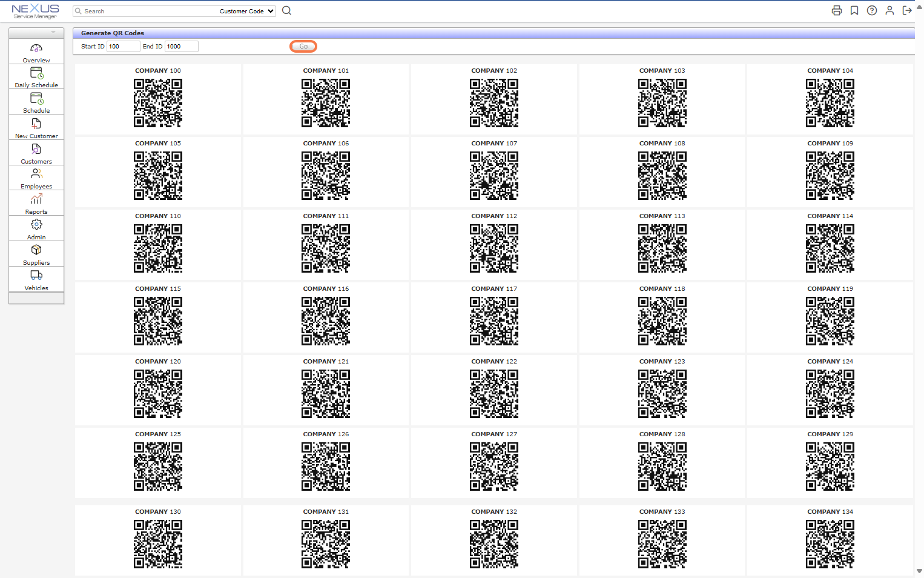
Task: Click the COMPANY 118 label
Action: point(662,289)
